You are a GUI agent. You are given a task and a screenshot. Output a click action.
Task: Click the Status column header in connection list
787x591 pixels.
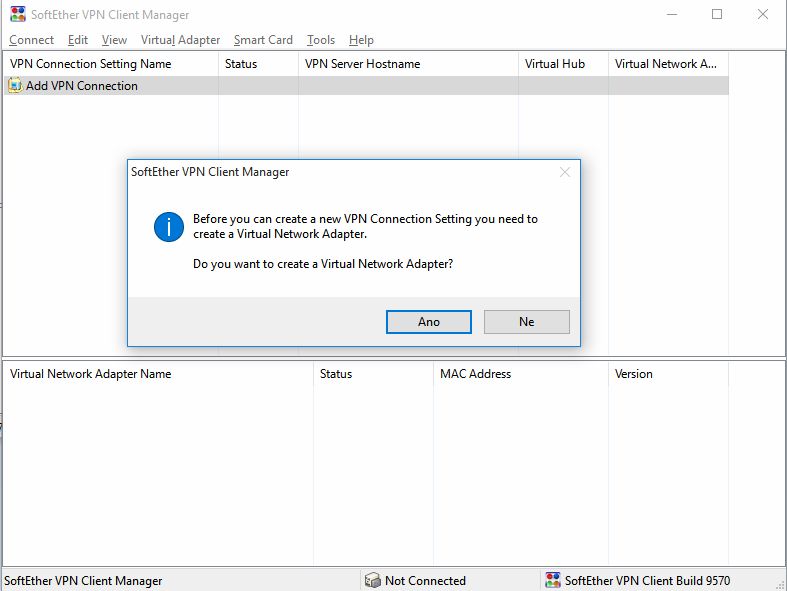258,64
